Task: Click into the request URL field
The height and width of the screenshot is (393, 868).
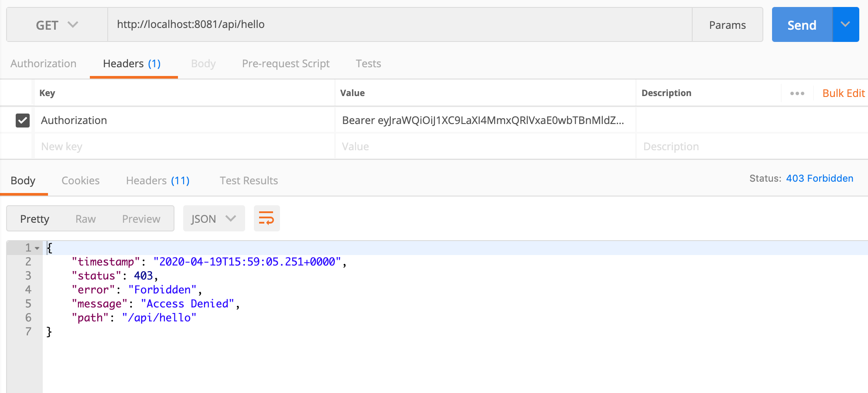Action: [305, 24]
